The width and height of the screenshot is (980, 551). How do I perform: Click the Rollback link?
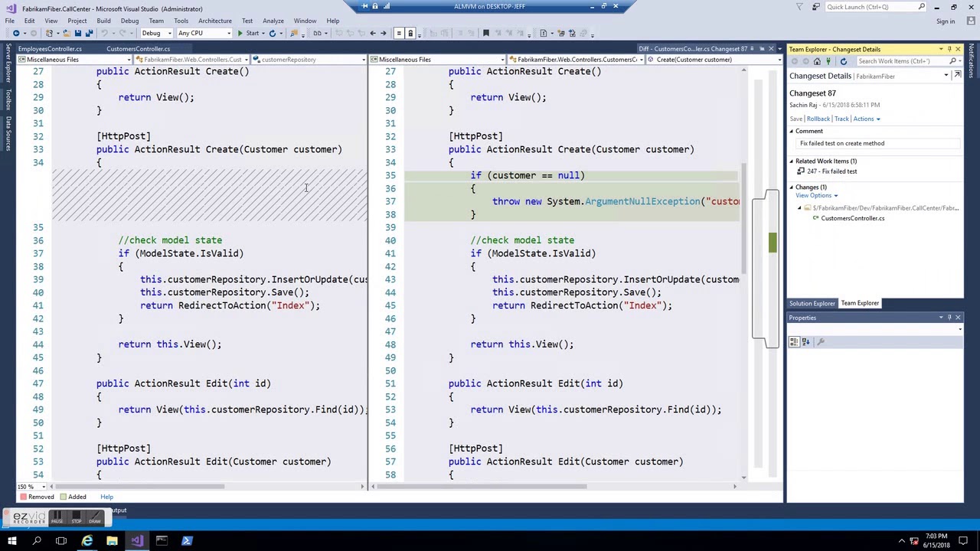pos(818,119)
